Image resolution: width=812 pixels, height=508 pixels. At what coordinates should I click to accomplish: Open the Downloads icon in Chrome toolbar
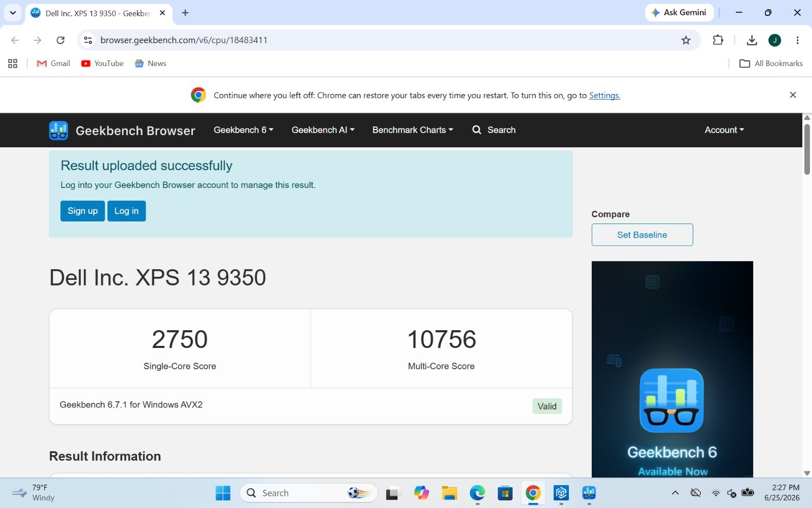click(752, 40)
